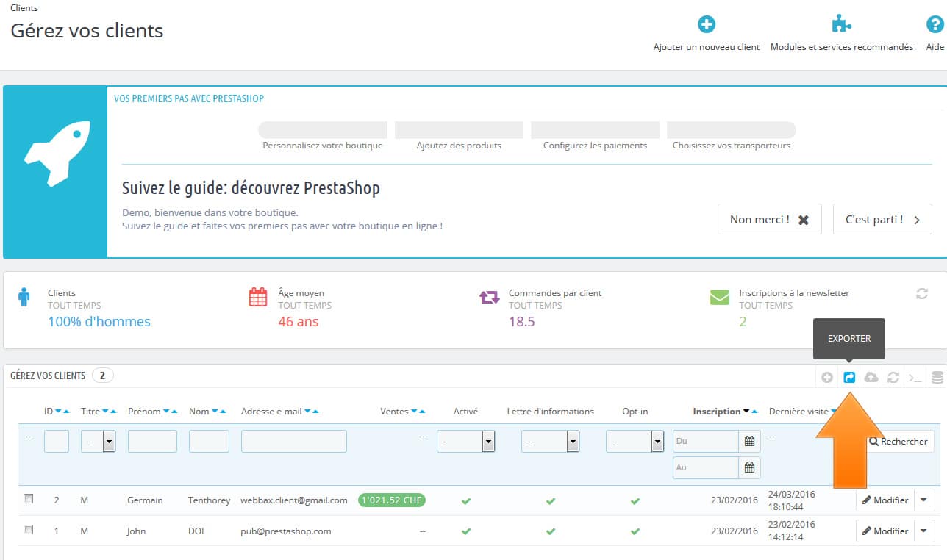Open the Opt-in filter dropdown
Screen dimensions: 947x560
635,441
